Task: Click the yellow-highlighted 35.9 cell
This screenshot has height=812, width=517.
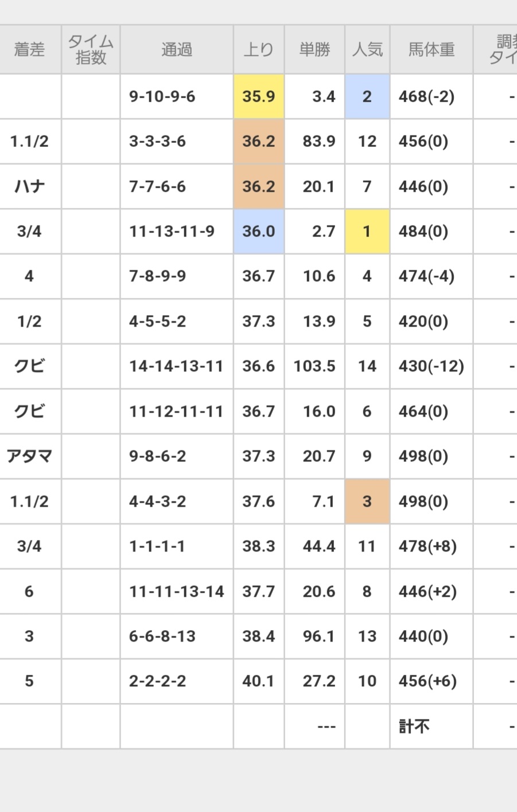Action: pos(258,96)
